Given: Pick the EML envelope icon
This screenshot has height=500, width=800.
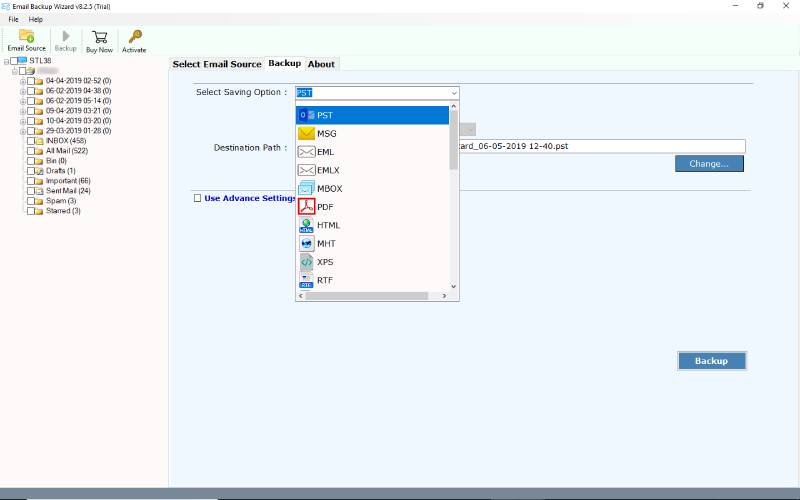Looking at the screenshot, I should 306,152.
